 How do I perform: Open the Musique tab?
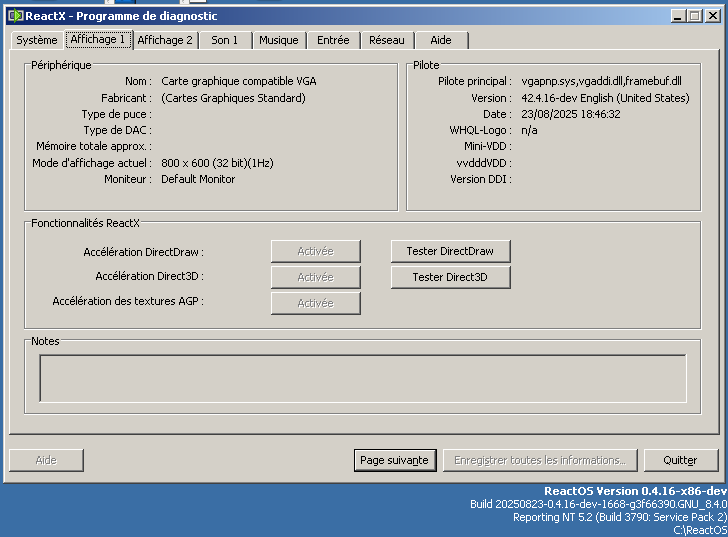point(279,40)
